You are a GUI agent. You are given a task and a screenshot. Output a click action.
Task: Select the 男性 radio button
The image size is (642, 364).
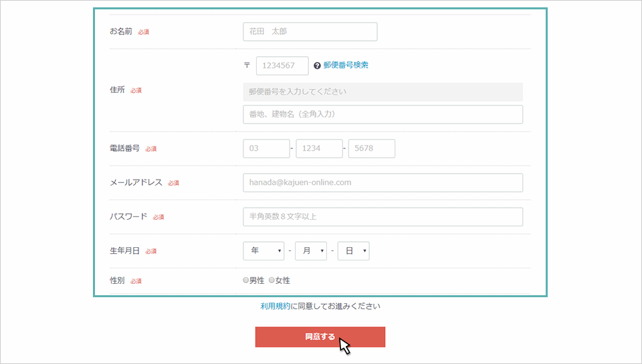(246, 281)
